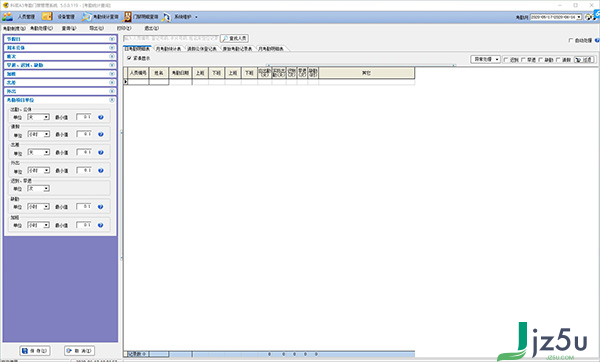Open the 加班 unit dropdown
Viewport: 600px width, 362px height.
tap(39, 225)
